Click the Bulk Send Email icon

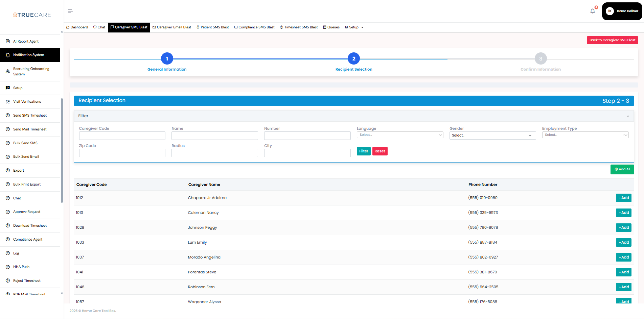(x=8, y=157)
